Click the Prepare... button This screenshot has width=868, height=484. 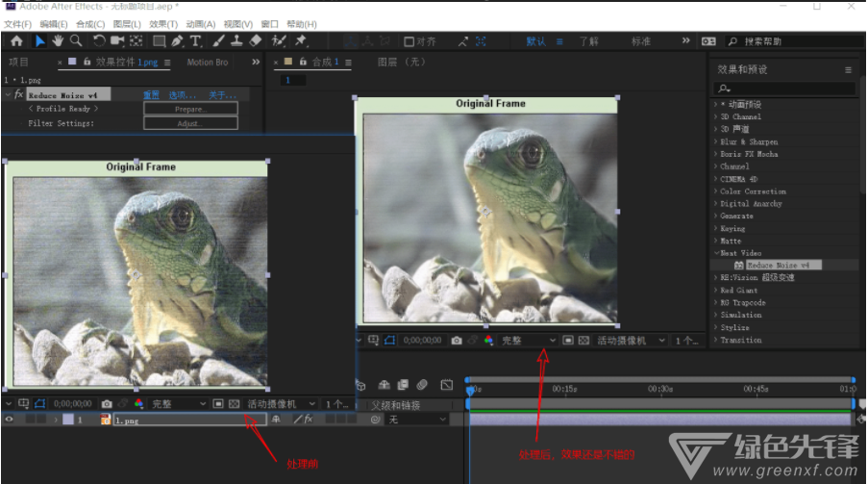(x=191, y=110)
